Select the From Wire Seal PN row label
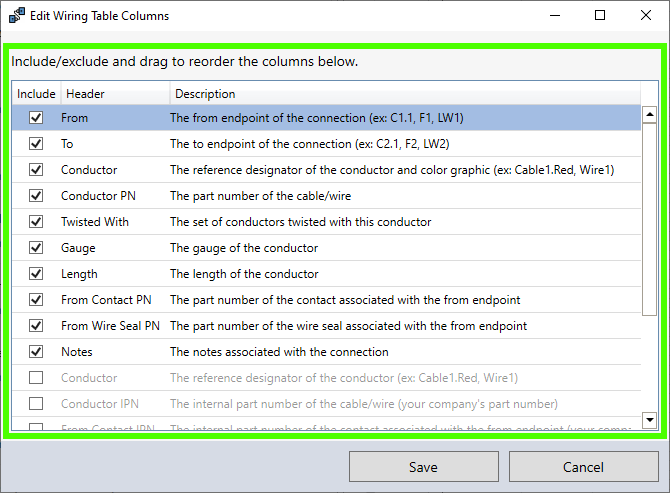 (x=110, y=326)
